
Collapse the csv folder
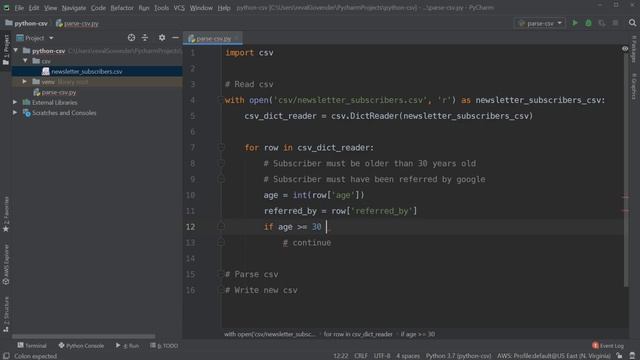click(x=26, y=61)
